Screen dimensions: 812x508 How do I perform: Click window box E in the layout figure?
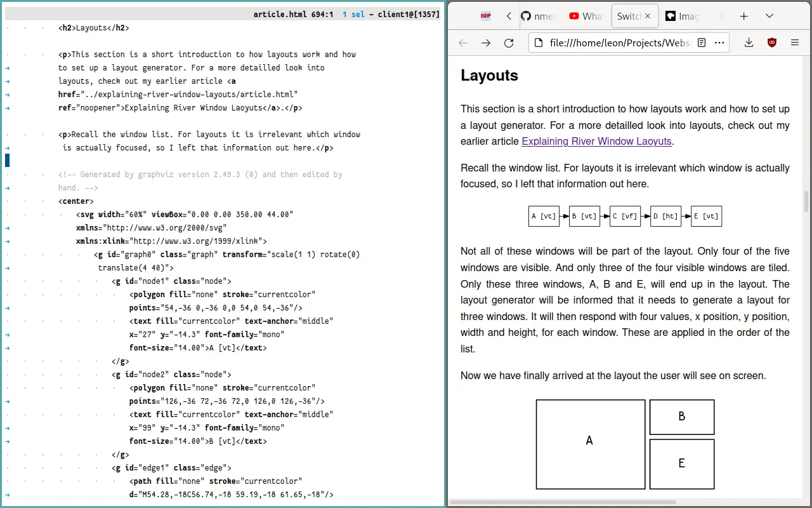pos(682,464)
